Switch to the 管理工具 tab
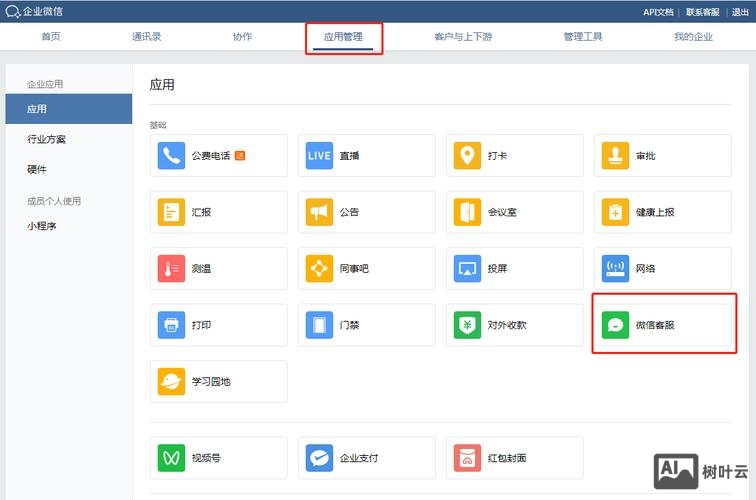This screenshot has width=756, height=500. pos(583,36)
